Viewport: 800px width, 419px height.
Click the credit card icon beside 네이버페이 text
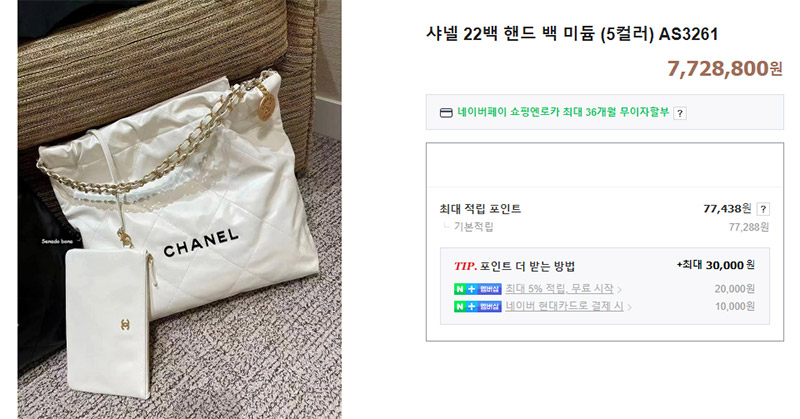tap(446, 113)
